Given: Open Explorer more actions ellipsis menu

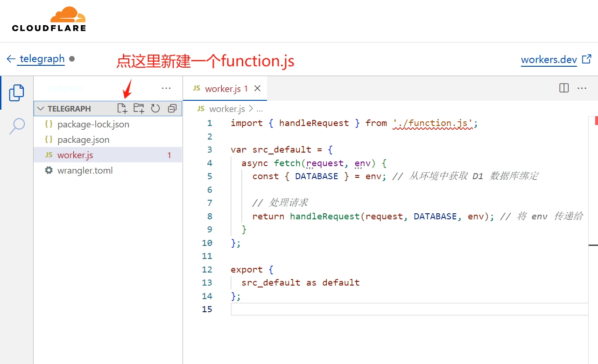Looking at the screenshot, I should point(166,88).
